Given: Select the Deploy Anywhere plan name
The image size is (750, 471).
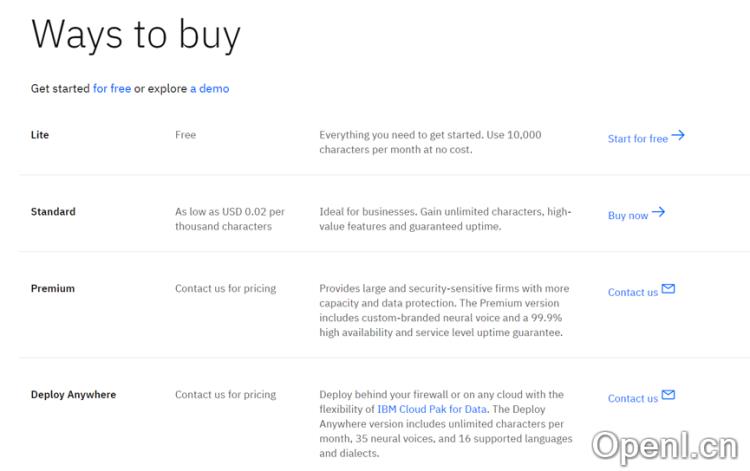Looking at the screenshot, I should coord(73,395).
